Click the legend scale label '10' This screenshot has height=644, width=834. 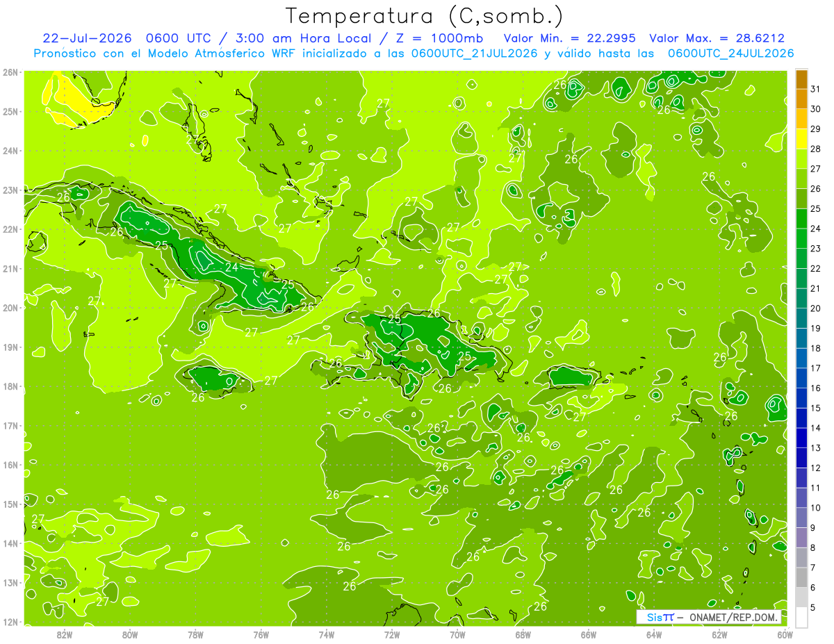(x=816, y=508)
